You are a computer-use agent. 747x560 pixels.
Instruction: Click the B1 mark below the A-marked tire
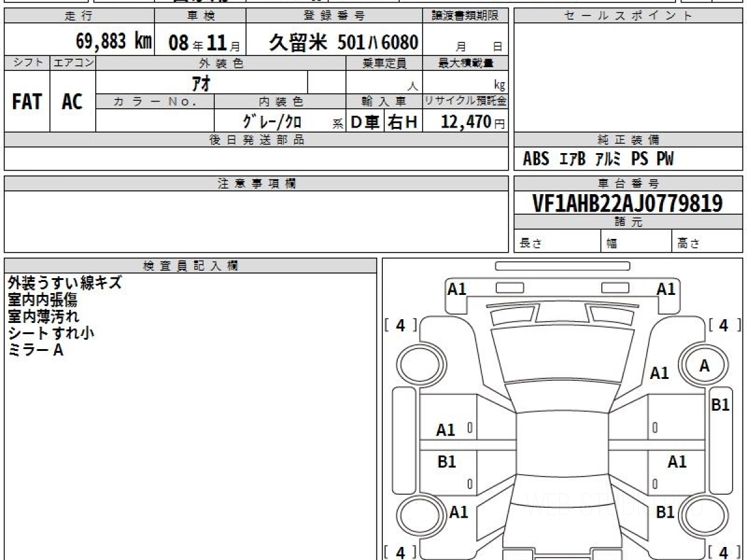[720, 404]
